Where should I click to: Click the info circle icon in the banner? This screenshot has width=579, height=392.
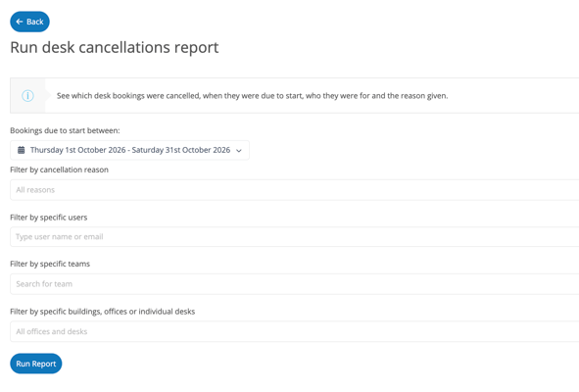pyautogui.click(x=27, y=96)
